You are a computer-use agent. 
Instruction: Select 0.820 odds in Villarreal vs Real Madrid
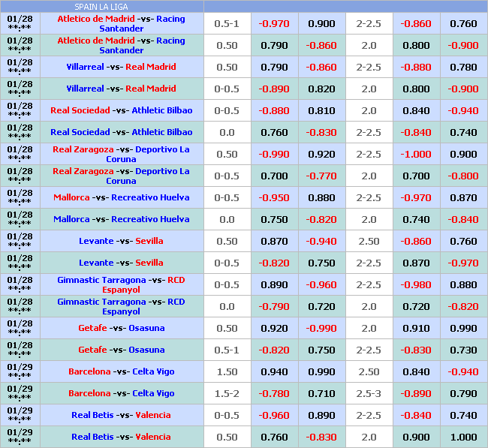[x=321, y=89]
